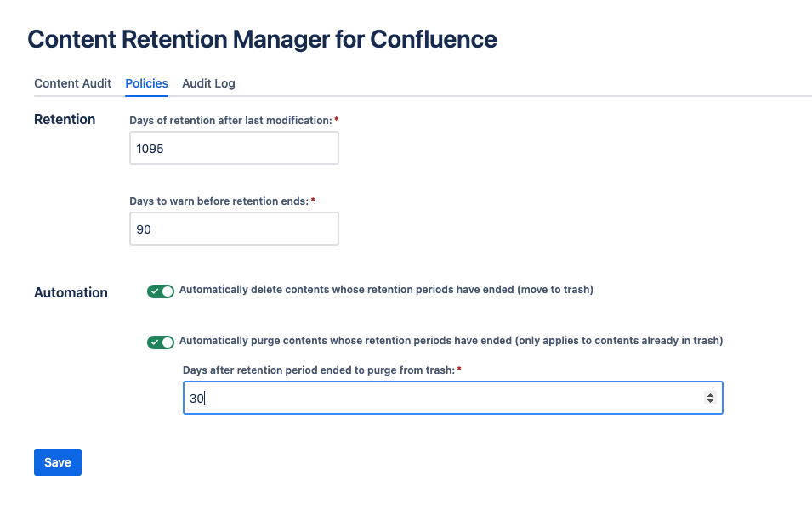The width and height of the screenshot is (812, 509).
Task: Increase purge days with stepper up arrow
Action: [710, 395]
